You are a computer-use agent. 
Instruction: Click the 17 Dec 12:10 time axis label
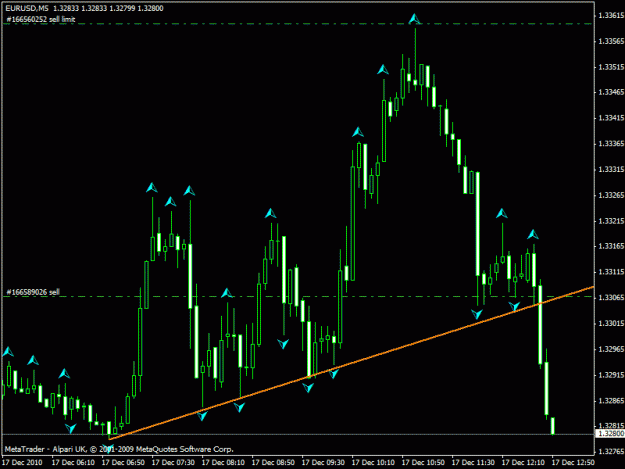click(x=523, y=463)
